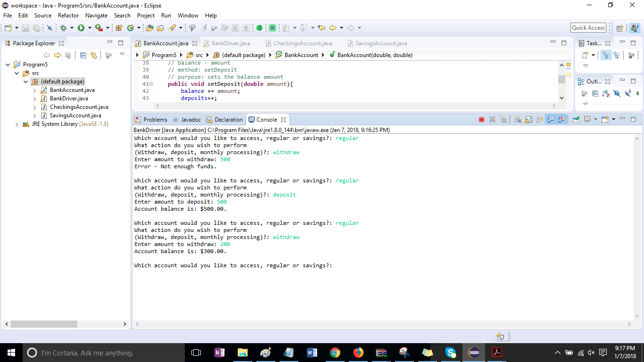Switch to the Declaration tab
This screenshot has width=644, height=362.
(224, 120)
